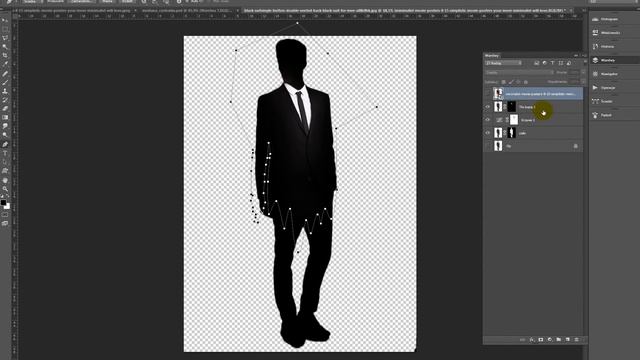
Task: Filter layers by pixel layers
Action: click(x=536, y=63)
